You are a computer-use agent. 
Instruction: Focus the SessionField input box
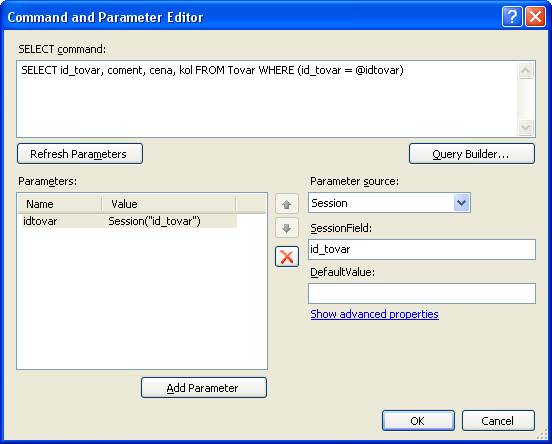[422, 249]
